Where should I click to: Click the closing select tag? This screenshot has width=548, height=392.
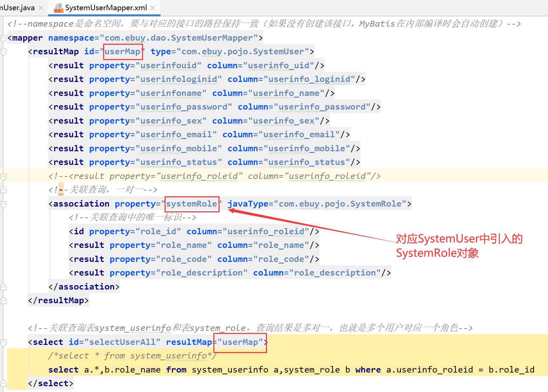pyautogui.click(x=51, y=383)
